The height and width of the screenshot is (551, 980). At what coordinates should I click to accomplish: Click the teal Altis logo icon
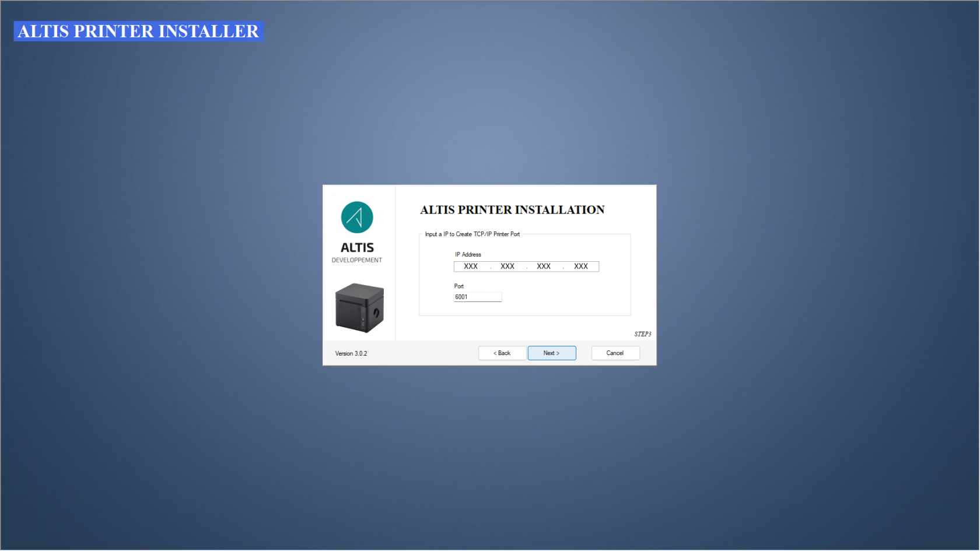click(x=356, y=217)
